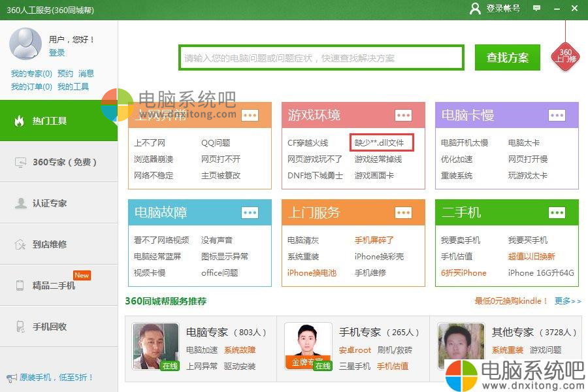Switch to 认证专家 sidebar tab

point(59,203)
